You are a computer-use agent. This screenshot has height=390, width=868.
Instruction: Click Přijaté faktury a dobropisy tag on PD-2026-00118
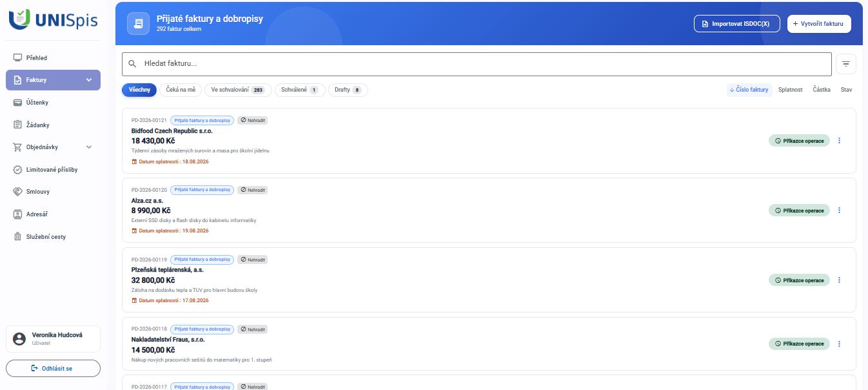[x=202, y=329]
